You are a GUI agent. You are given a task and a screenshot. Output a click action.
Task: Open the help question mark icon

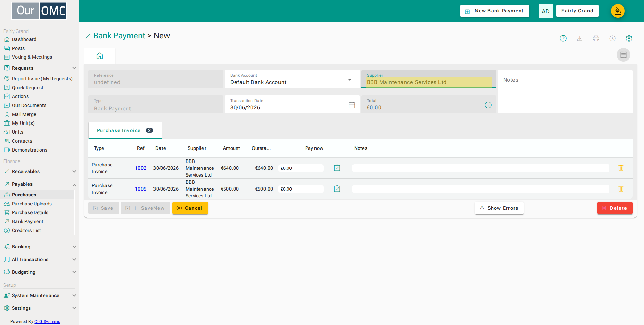(x=563, y=38)
